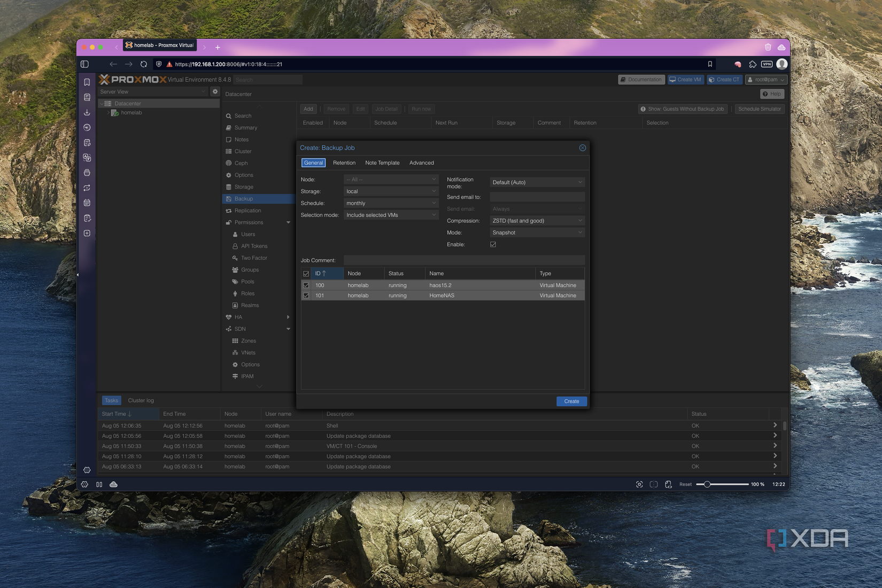This screenshot has height=588, width=882.
Task: Open the browser extensions puzzle icon
Action: (x=753, y=64)
